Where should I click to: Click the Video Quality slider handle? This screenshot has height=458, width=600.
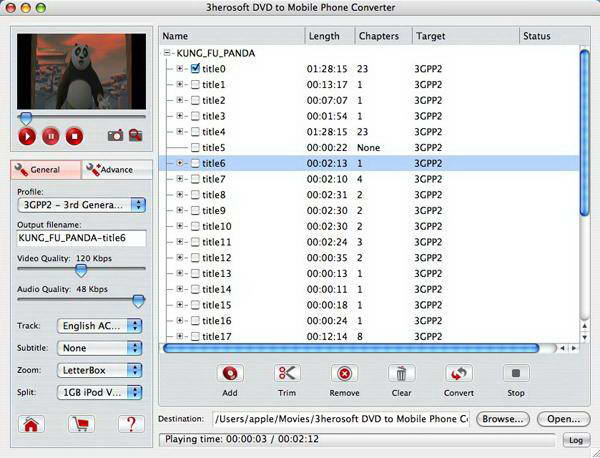[x=81, y=269]
